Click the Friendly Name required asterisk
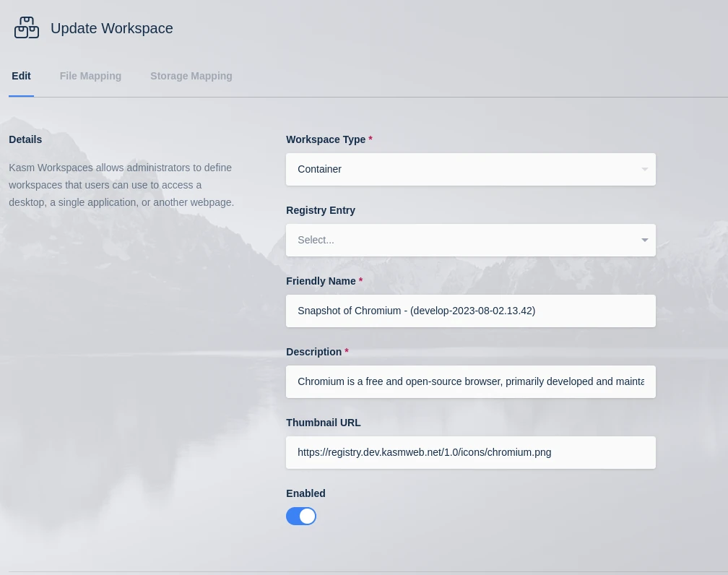 (x=361, y=281)
